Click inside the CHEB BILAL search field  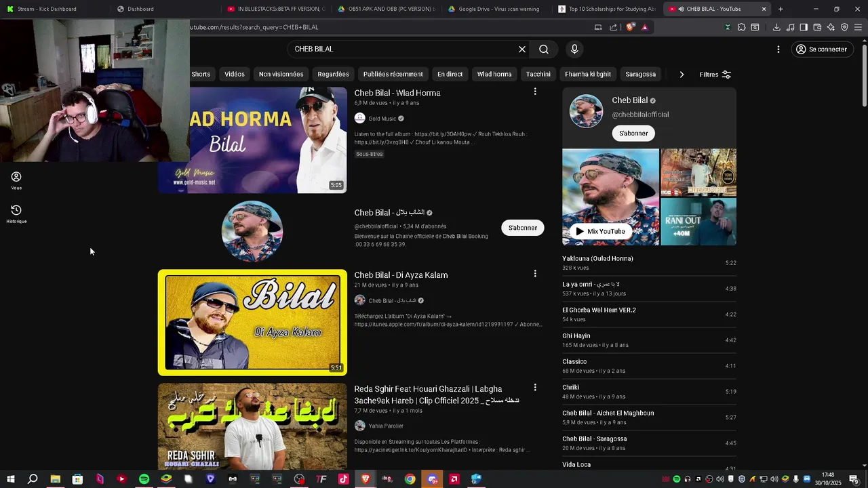pos(403,49)
